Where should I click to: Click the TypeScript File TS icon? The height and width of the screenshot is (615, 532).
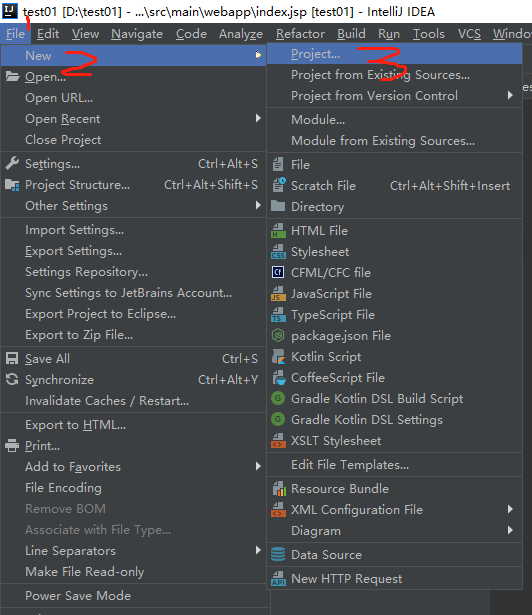click(x=278, y=315)
